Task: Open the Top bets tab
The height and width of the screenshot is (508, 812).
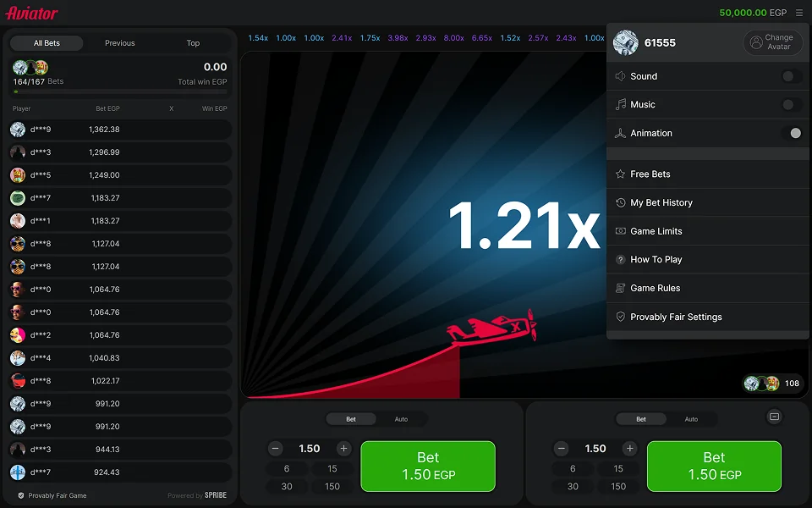Action: pyautogui.click(x=193, y=43)
